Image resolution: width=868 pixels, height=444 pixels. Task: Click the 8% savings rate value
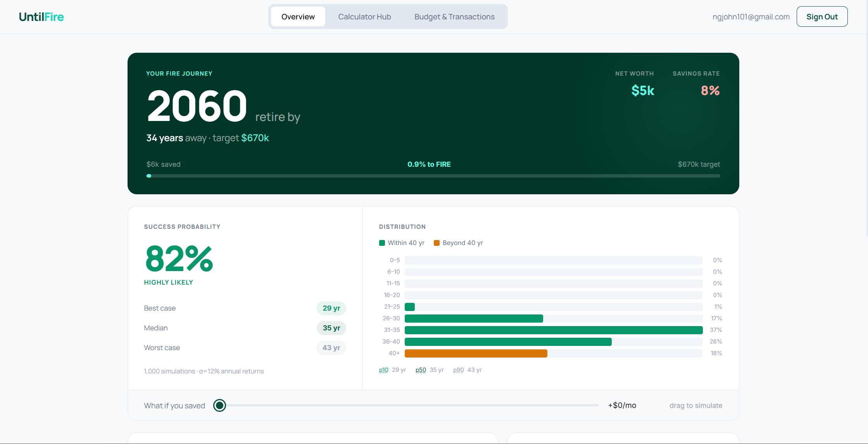point(710,90)
